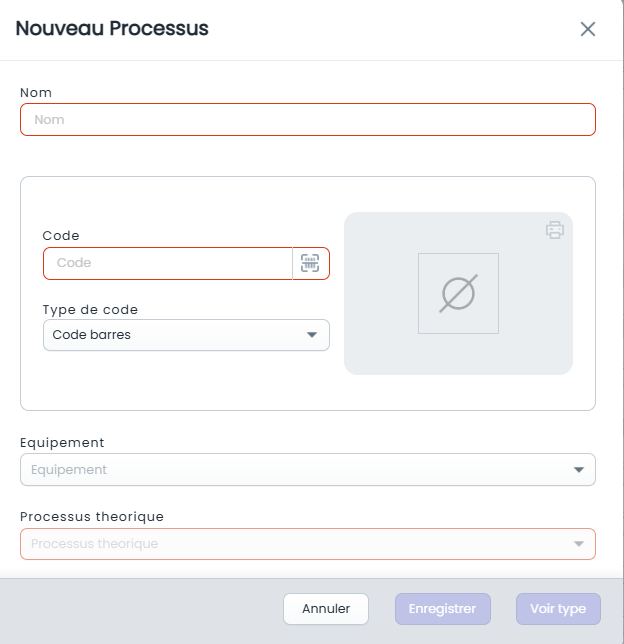This screenshot has width=624, height=644.
Task: Click the Type de code label
Action: [x=90, y=310]
